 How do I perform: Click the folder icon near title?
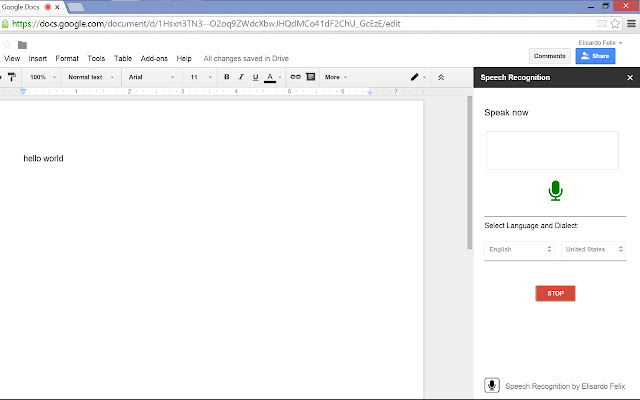click(x=22, y=45)
